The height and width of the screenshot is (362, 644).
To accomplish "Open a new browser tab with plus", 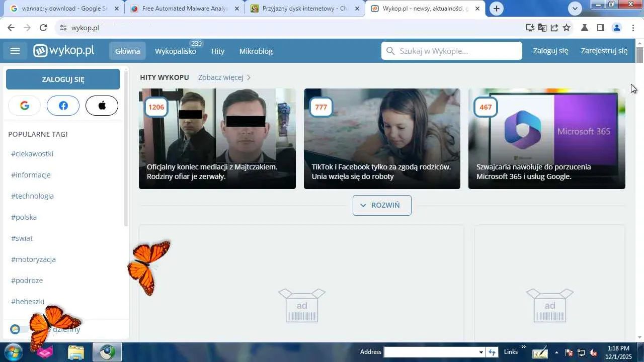I will tap(497, 9).
